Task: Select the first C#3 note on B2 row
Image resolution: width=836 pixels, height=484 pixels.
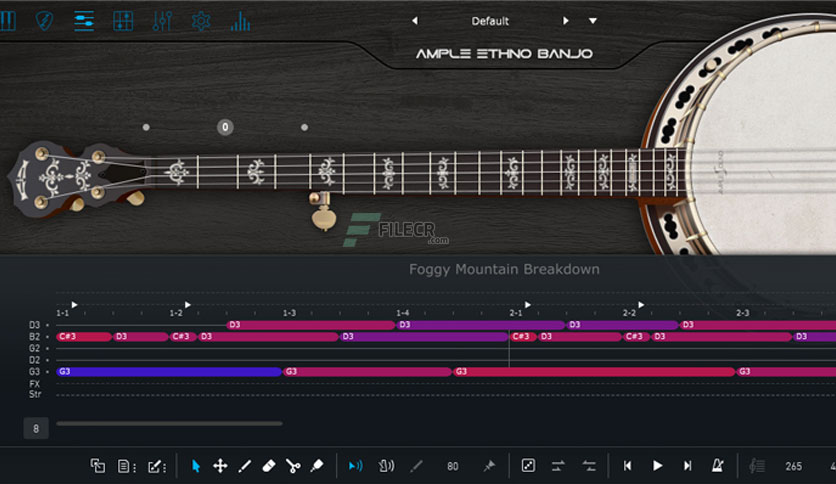Action: pyautogui.click(x=84, y=336)
